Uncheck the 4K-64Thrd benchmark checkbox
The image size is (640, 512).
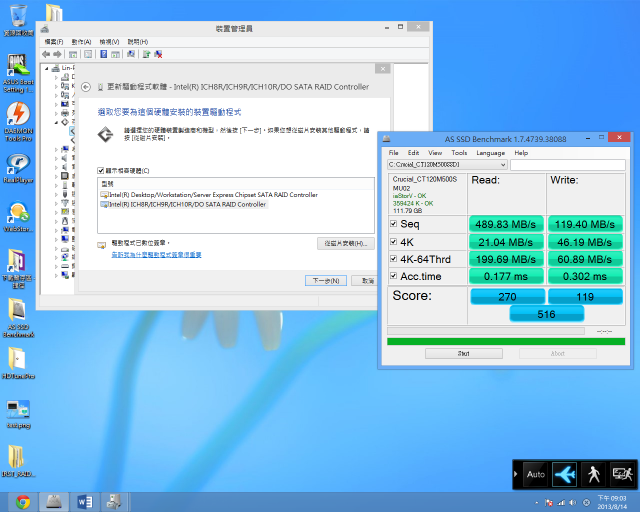393,259
